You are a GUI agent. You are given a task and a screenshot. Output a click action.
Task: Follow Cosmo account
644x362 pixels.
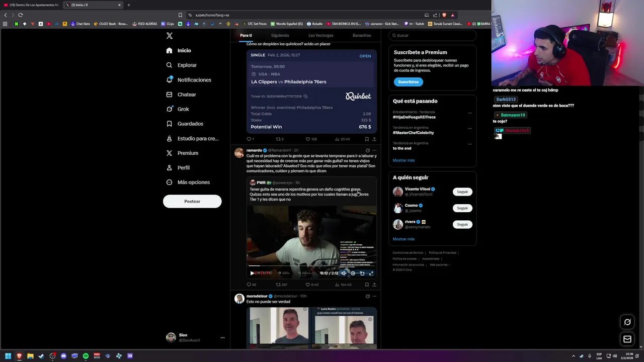(462, 208)
